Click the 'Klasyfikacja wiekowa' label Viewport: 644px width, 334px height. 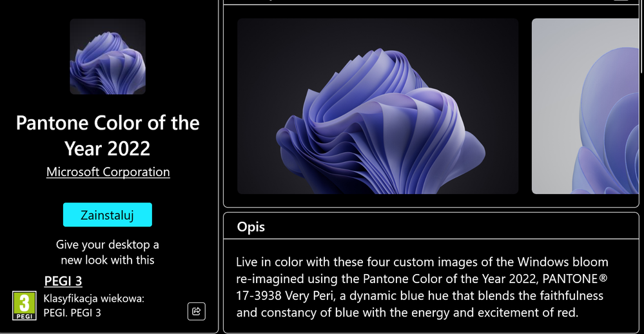(x=93, y=299)
